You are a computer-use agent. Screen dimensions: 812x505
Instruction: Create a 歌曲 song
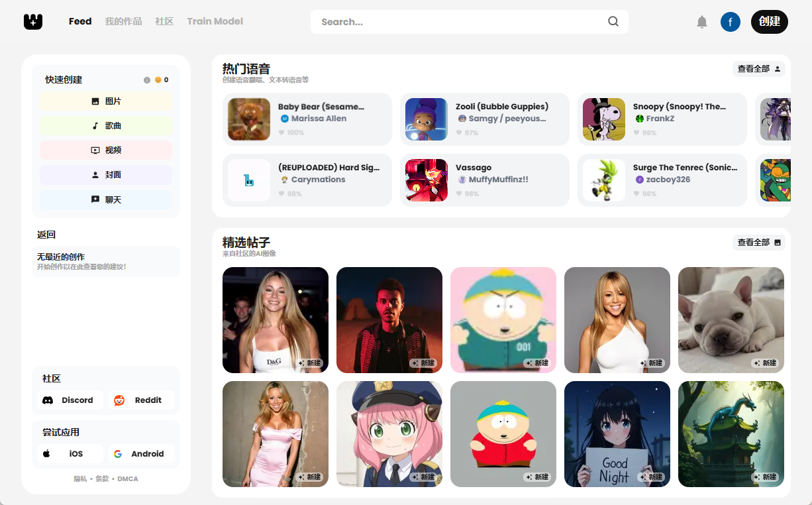tap(106, 126)
